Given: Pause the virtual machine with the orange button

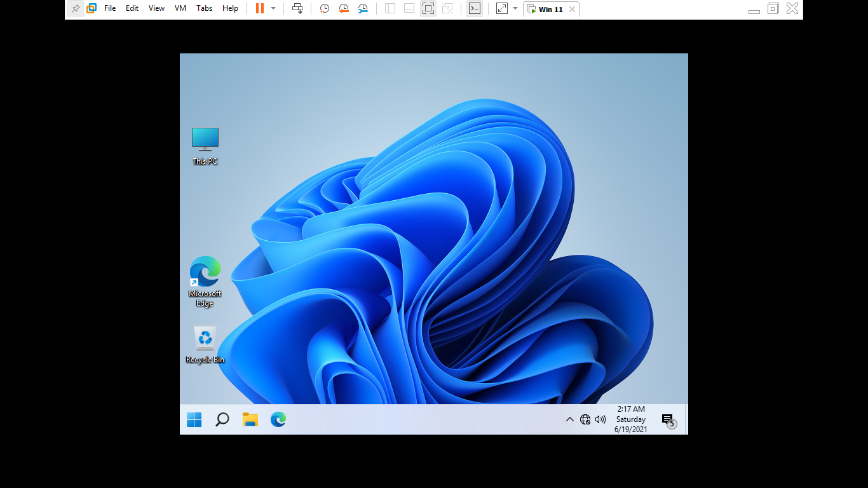Looking at the screenshot, I should [x=260, y=9].
